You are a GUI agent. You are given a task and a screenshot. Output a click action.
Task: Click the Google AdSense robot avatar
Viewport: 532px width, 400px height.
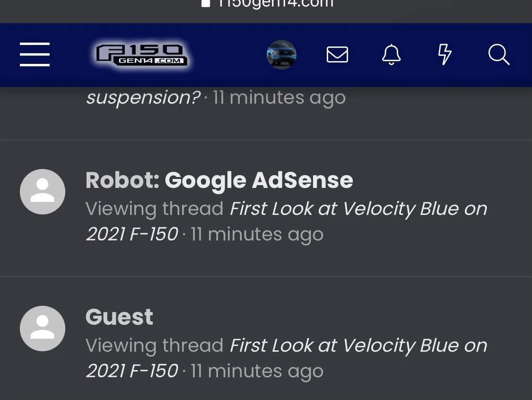43,192
